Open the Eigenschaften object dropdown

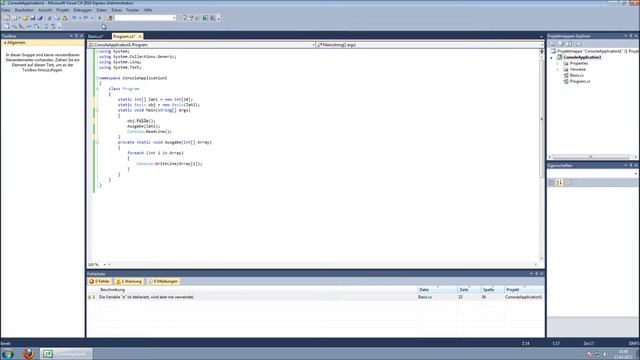point(636,174)
